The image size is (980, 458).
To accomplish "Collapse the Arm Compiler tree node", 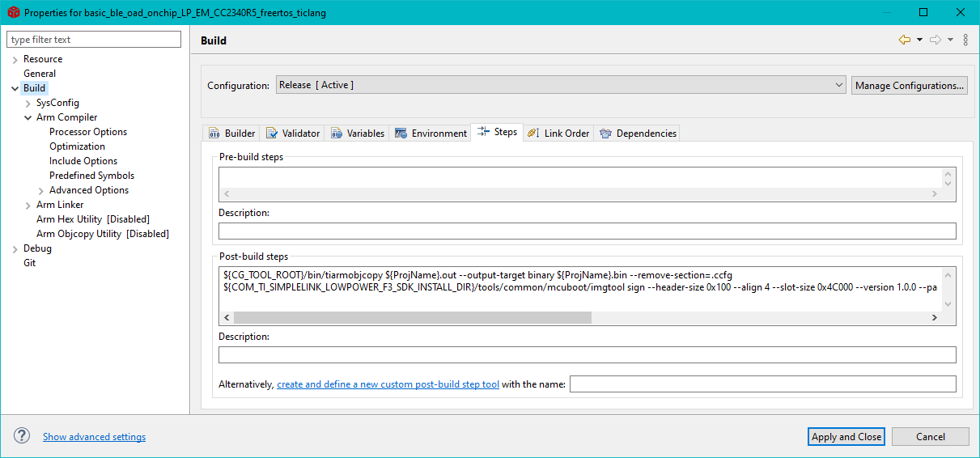I will (x=28, y=117).
